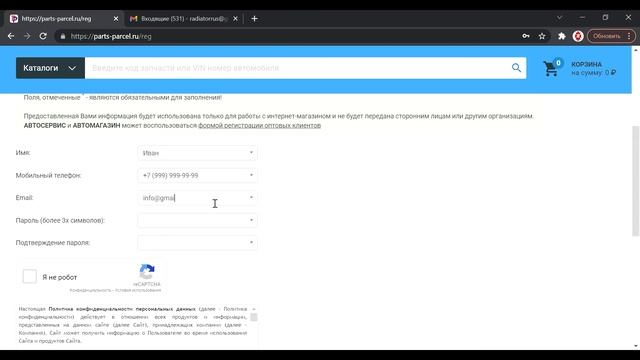This screenshot has width=640, height=360.
Task: Click the КОРЗИНА label
Action: pos(587,64)
